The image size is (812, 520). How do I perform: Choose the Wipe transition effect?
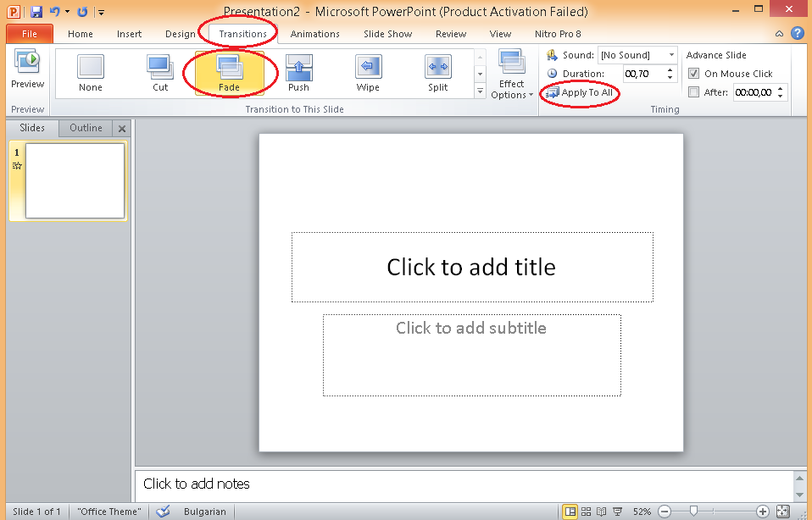point(368,73)
